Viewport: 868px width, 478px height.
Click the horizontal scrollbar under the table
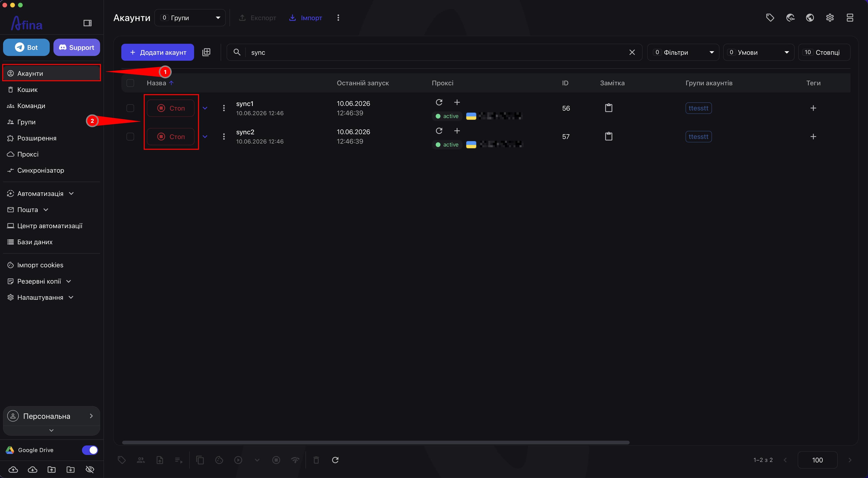click(376, 442)
